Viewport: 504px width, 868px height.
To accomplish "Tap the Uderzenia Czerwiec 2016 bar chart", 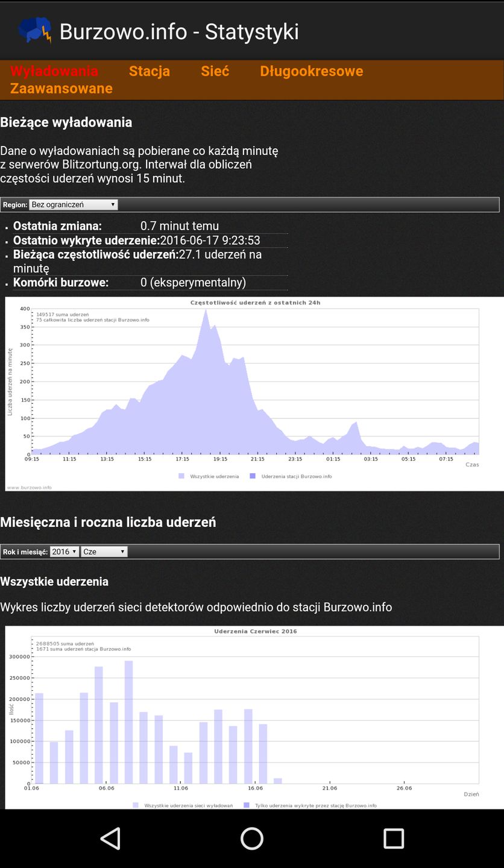I will [x=254, y=717].
